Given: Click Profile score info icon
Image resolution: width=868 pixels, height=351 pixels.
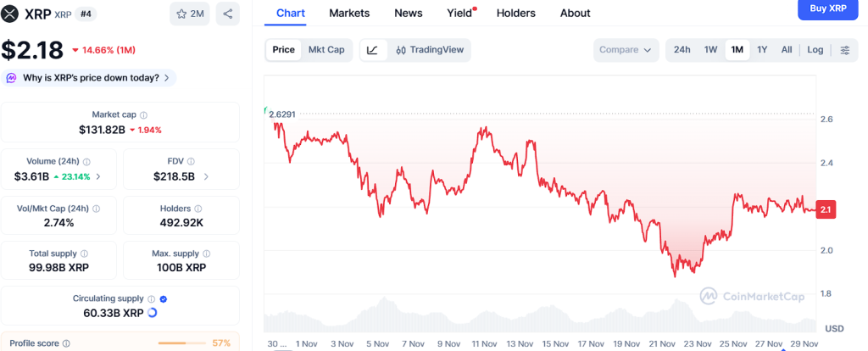Looking at the screenshot, I should point(66,343).
